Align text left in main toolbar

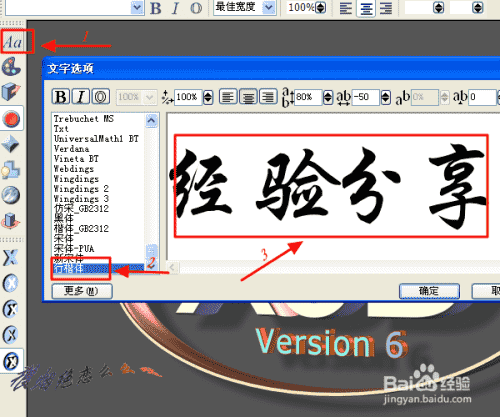[346, 8]
